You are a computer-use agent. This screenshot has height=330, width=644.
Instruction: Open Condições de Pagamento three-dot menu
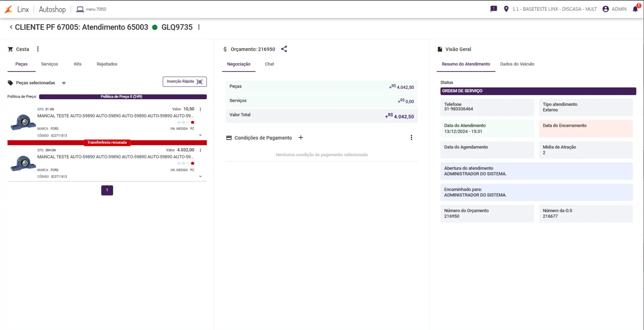pos(411,138)
